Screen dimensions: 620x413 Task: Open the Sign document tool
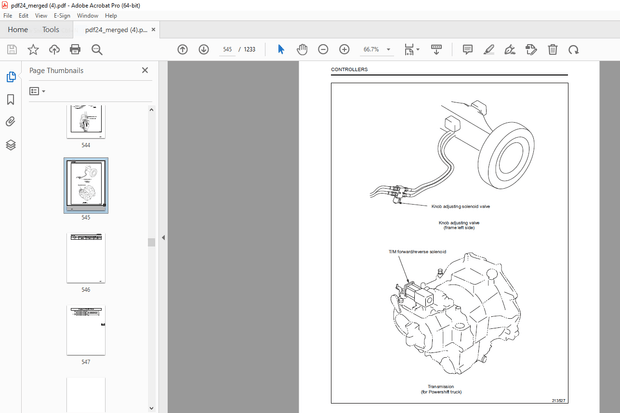[510, 49]
